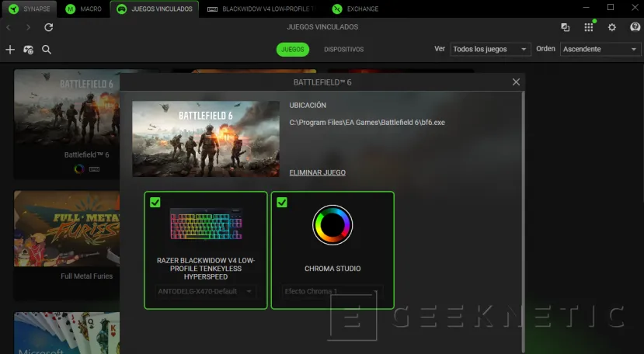Open the Ascendente order dropdown
This screenshot has height=354, width=644.
(x=600, y=49)
